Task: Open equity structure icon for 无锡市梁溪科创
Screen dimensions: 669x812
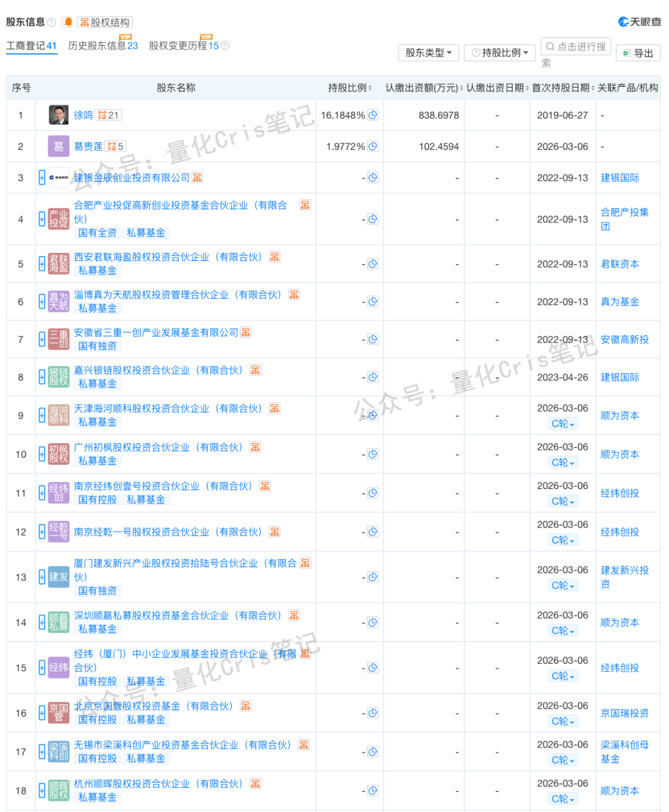Action: click(304, 744)
